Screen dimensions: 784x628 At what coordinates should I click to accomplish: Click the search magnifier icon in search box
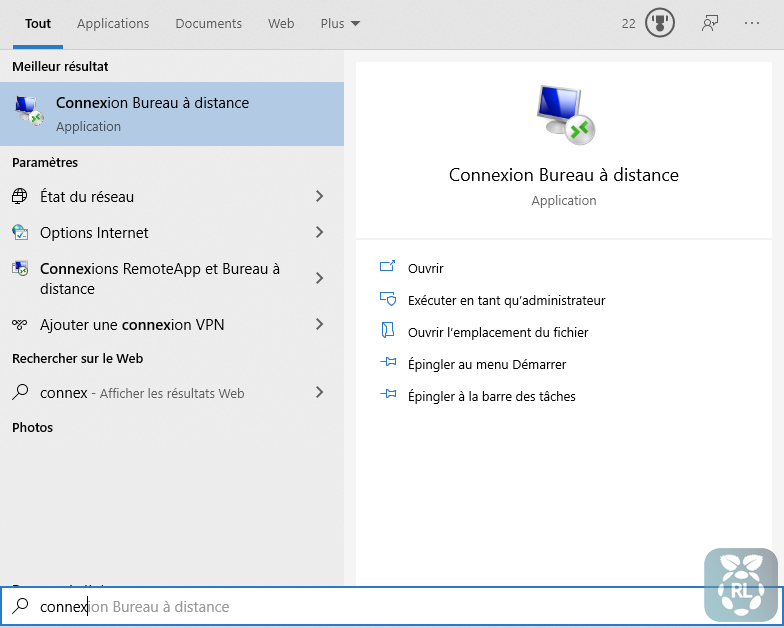20,606
